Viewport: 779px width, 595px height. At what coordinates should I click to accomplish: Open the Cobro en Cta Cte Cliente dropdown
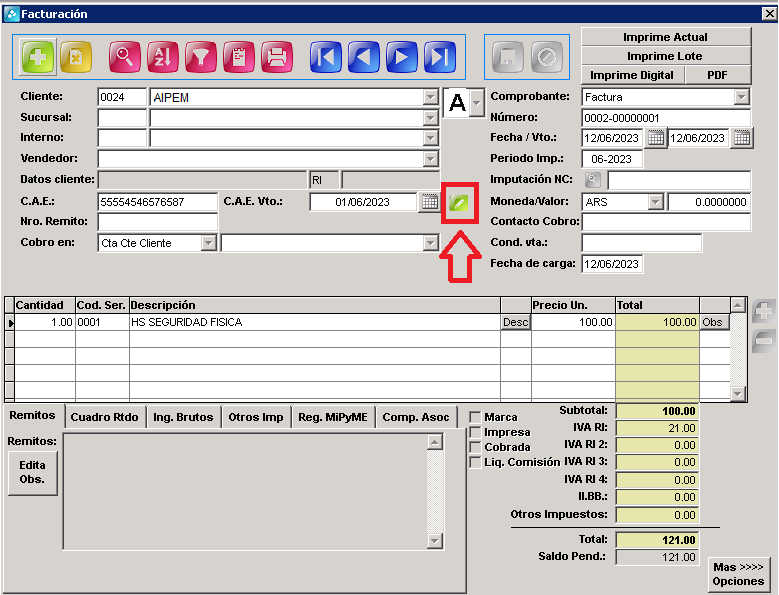pyautogui.click(x=209, y=243)
